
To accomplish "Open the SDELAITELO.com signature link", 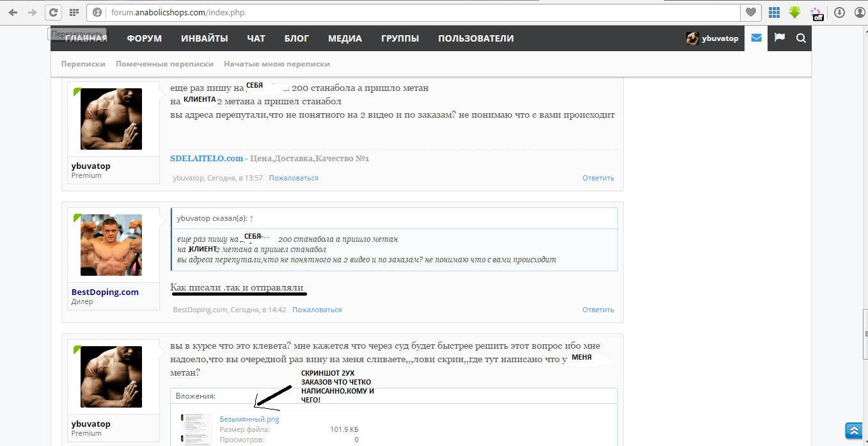I will (x=207, y=158).
